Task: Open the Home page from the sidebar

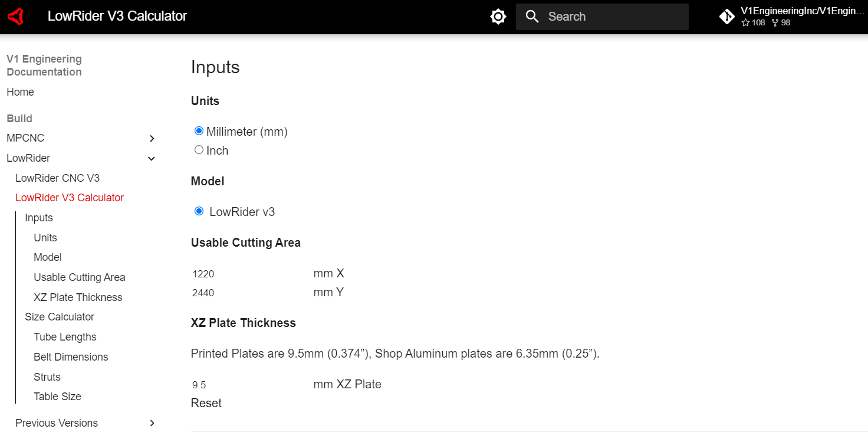Action: [x=20, y=92]
